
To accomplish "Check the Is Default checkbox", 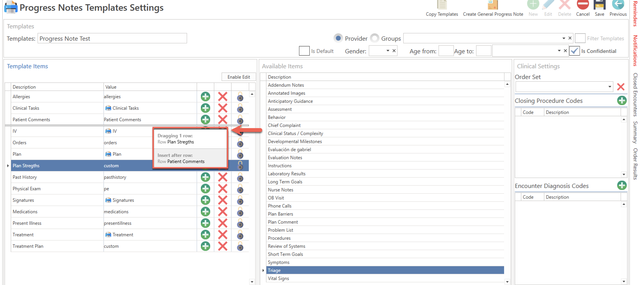I will coord(304,51).
